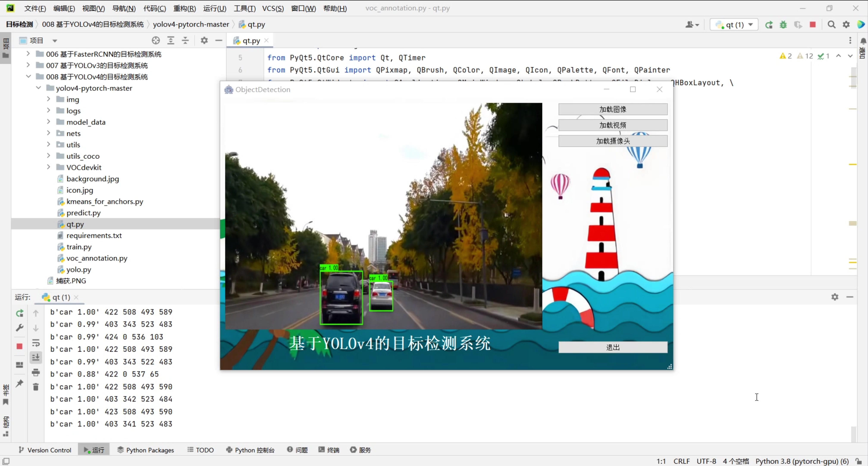Click the 加载视频 button
868x466 pixels.
coord(613,125)
